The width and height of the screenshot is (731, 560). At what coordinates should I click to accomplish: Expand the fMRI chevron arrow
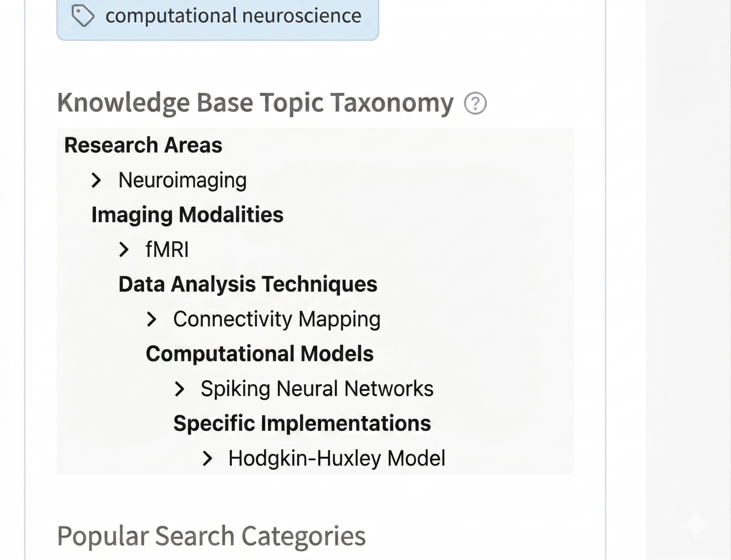[123, 250]
